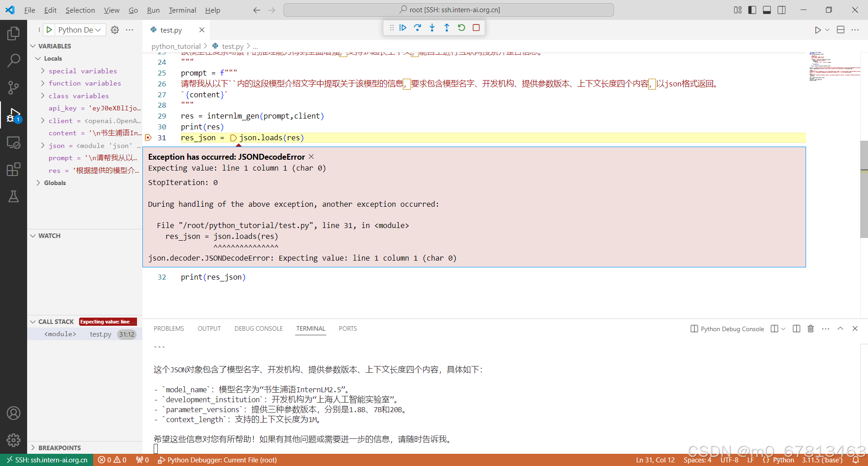Open the Testing beaker view

[14, 196]
